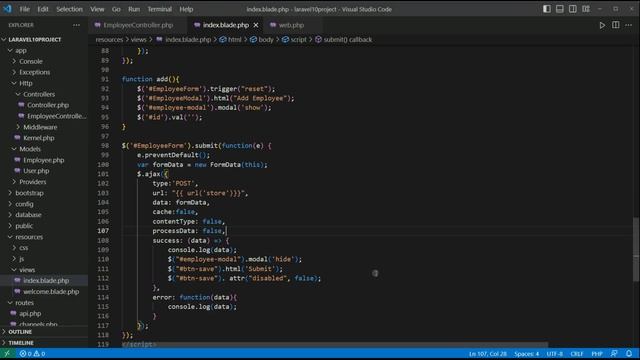Change indentation via Spaces: 4
Screen dimensions: 640x360
pyautogui.click(x=527, y=354)
